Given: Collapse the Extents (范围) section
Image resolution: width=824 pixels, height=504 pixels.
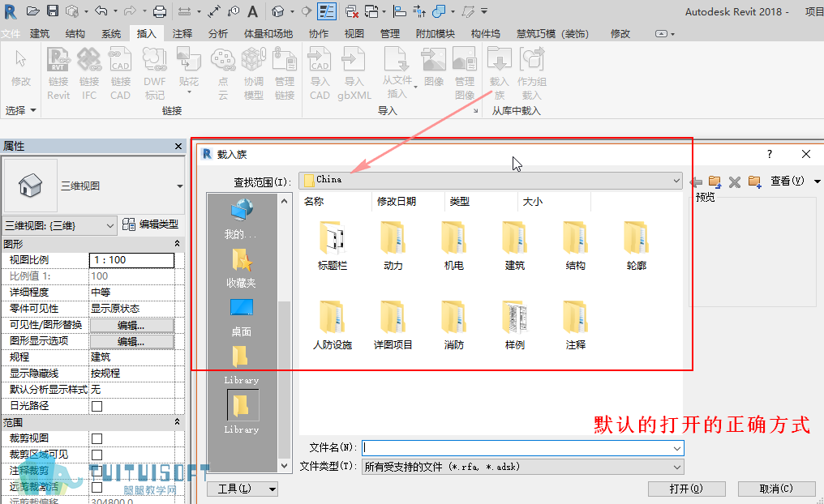Looking at the screenshot, I should 177,422.
